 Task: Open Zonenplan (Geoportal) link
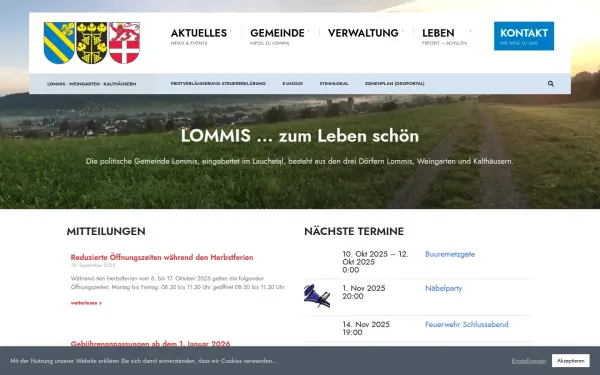pos(395,83)
